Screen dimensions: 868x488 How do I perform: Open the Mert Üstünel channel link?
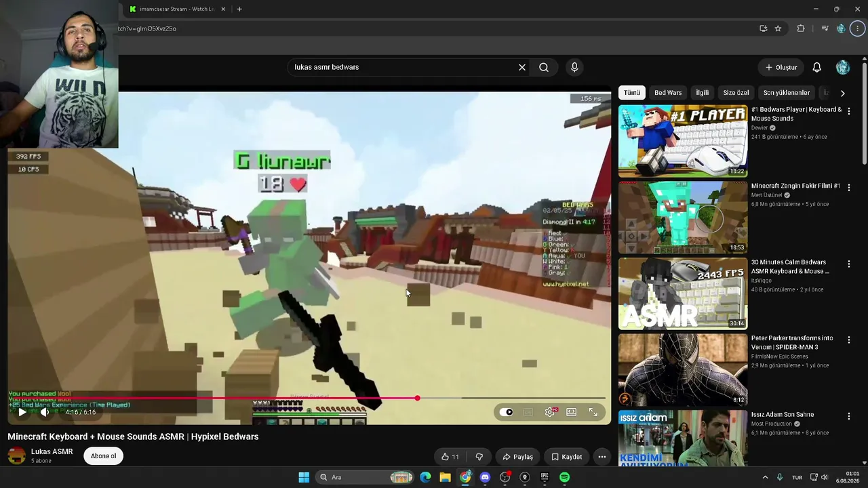766,195
